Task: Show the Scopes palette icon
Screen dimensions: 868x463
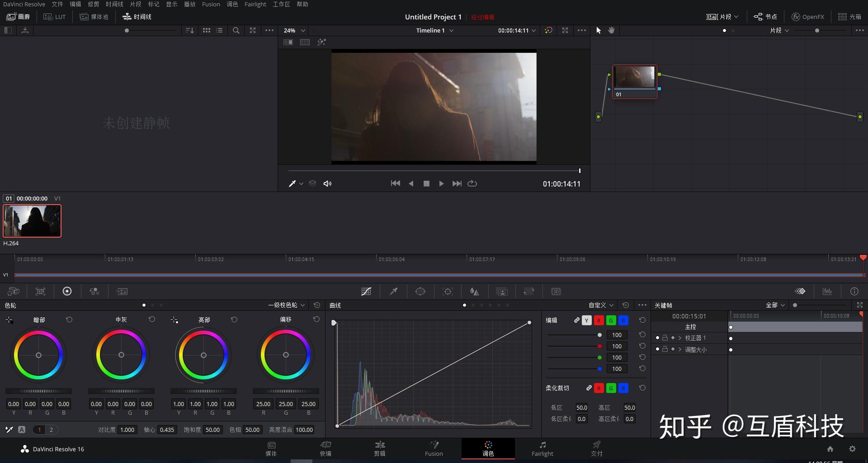Action: point(827,291)
